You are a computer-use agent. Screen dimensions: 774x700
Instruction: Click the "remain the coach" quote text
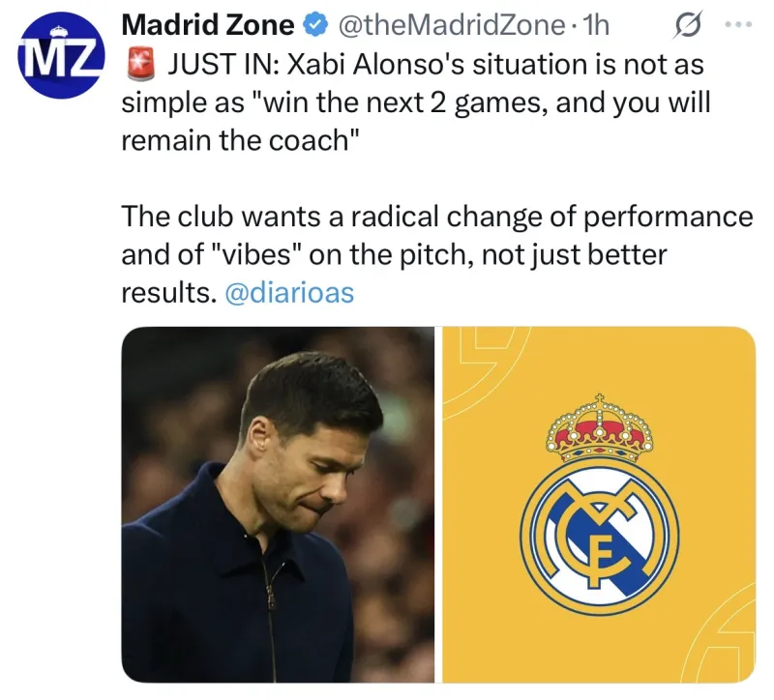[x=239, y=140]
